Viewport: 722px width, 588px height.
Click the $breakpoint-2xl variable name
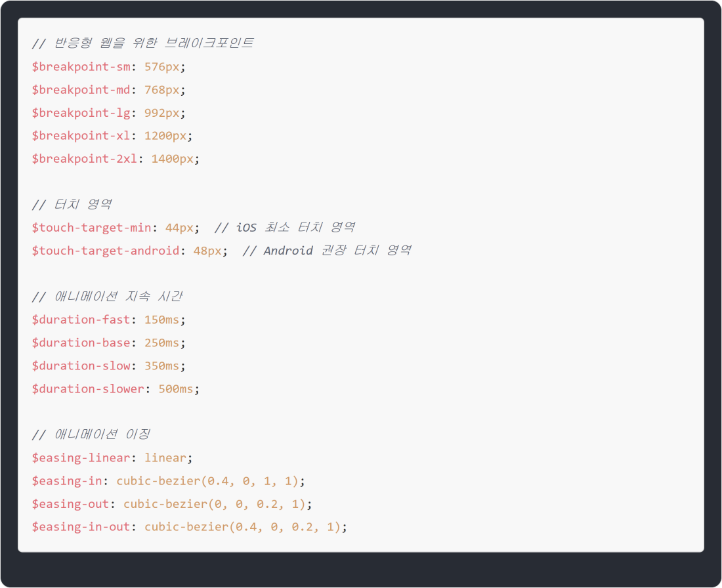click(85, 159)
